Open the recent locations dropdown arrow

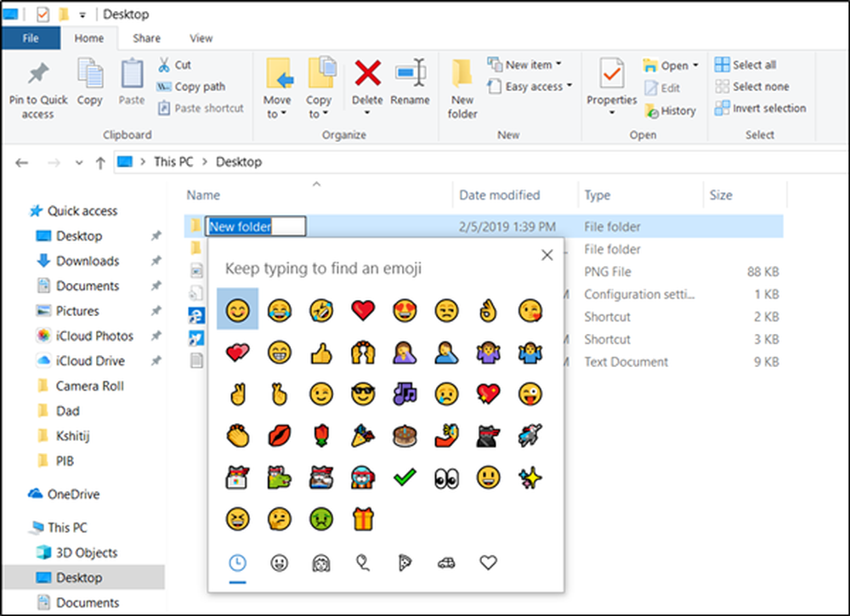coord(79,162)
